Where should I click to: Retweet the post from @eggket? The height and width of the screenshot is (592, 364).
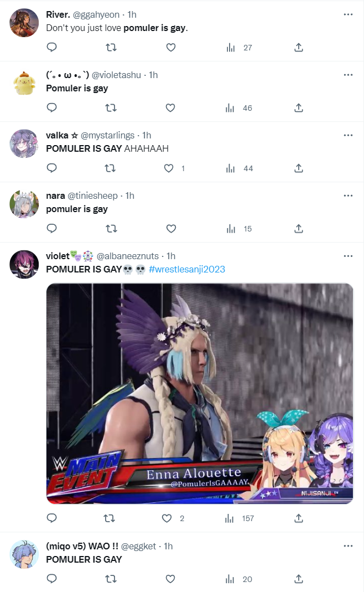point(111,579)
